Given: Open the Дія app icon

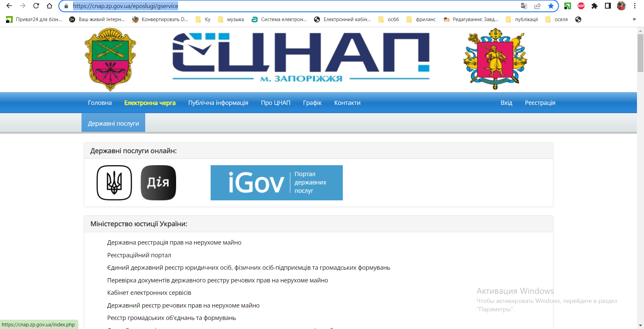Looking at the screenshot, I should 158,183.
